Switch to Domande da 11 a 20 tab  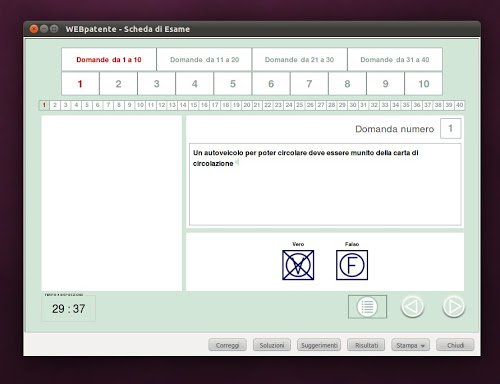(204, 60)
